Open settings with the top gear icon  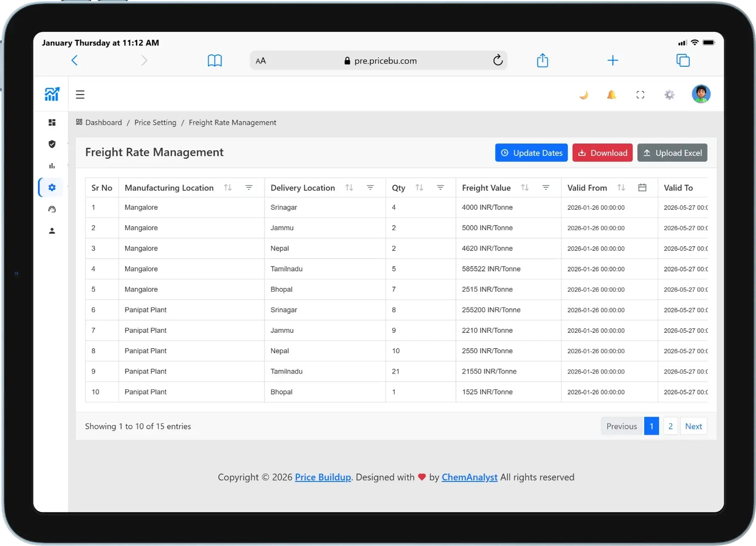669,95
